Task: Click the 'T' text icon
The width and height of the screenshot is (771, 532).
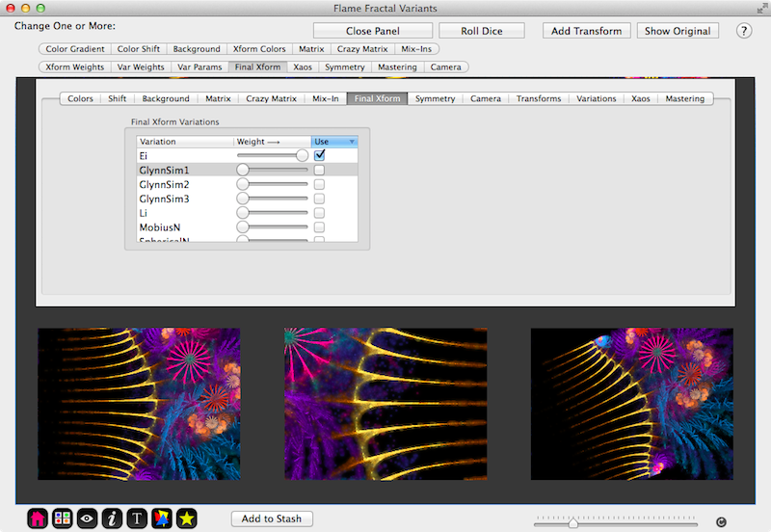Action: 137,519
